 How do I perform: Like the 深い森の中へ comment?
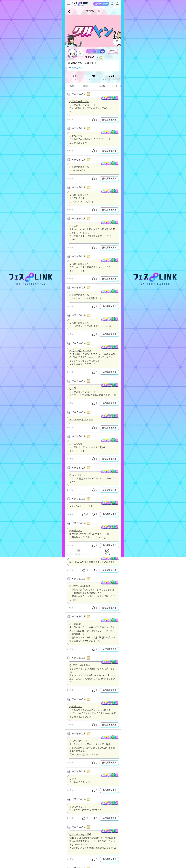[93, 210]
